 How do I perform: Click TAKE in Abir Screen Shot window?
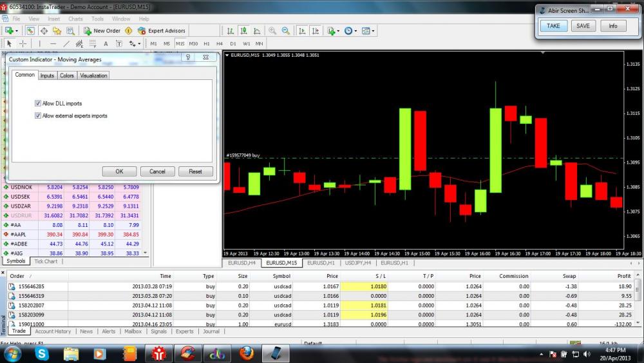(x=553, y=26)
